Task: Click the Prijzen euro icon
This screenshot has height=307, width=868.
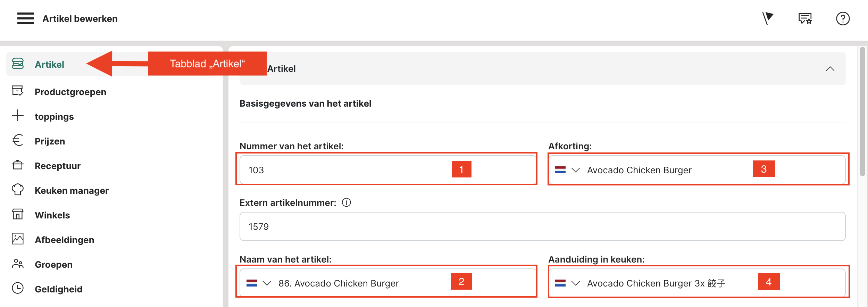Action: [x=18, y=141]
